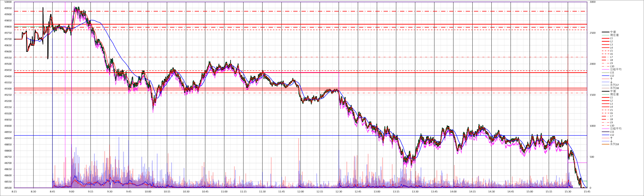Click the dark purple L11 legend entry
The image size is (644, 196).
coord(612,132)
